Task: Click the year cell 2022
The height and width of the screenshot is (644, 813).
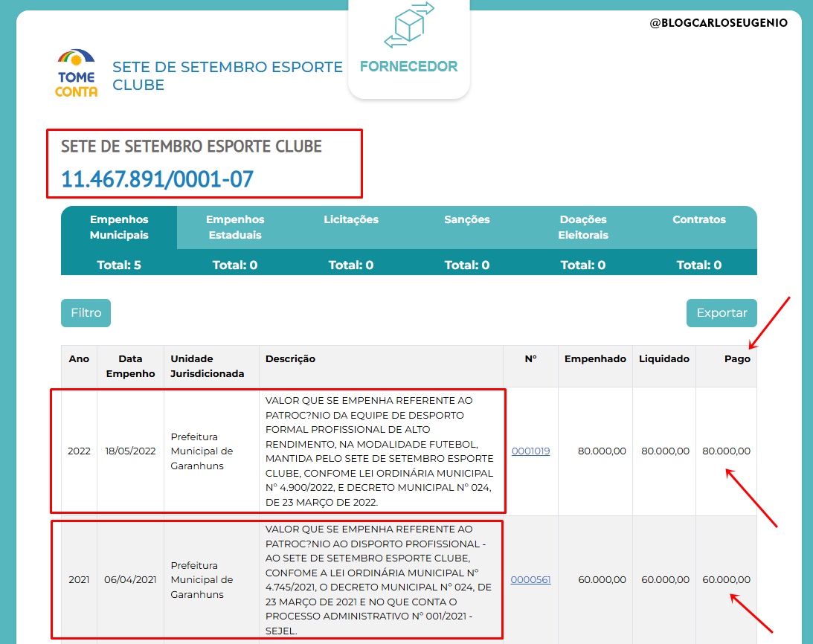Action: coord(79,451)
